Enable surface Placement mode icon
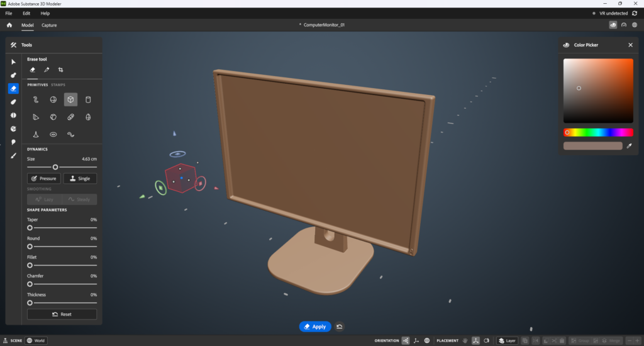This screenshot has height=346, width=644. pyautogui.click(x=487, y=341)
